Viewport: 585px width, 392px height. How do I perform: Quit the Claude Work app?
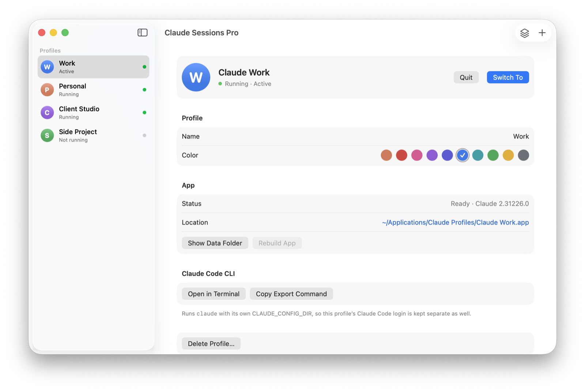click(x=466, y=77)
